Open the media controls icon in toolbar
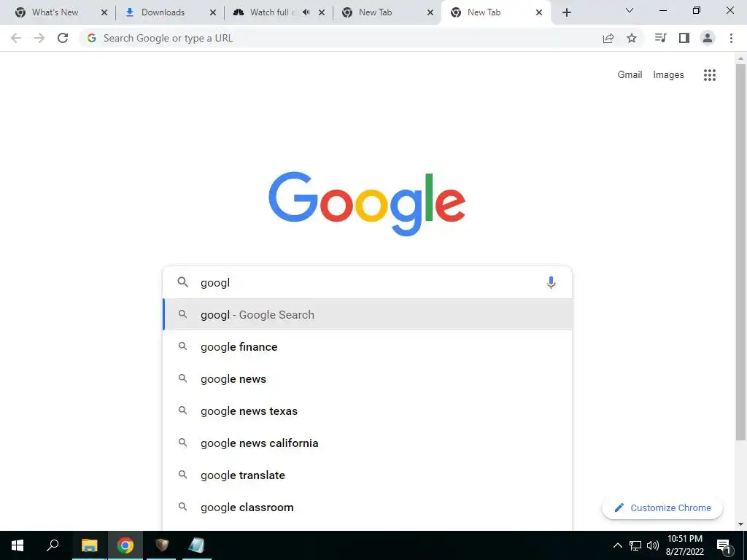The width and height of the screenshot is (747, 560). (660, 38)
